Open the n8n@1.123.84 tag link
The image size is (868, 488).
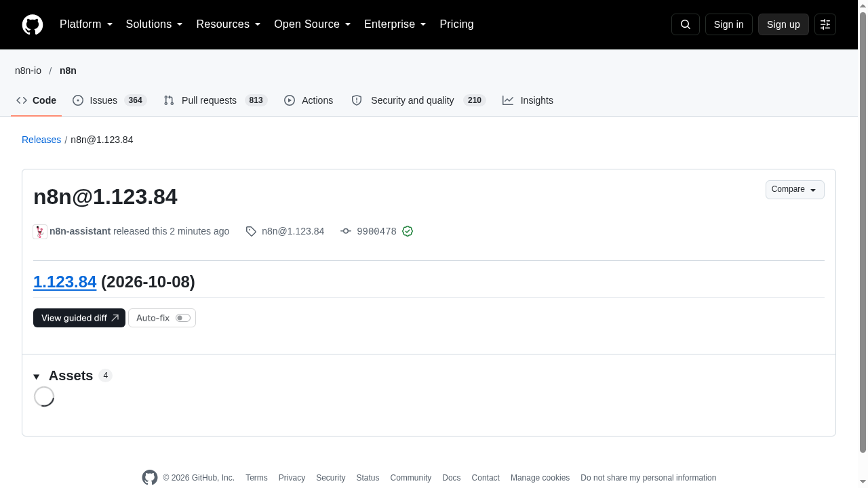[x=293, y=232]
